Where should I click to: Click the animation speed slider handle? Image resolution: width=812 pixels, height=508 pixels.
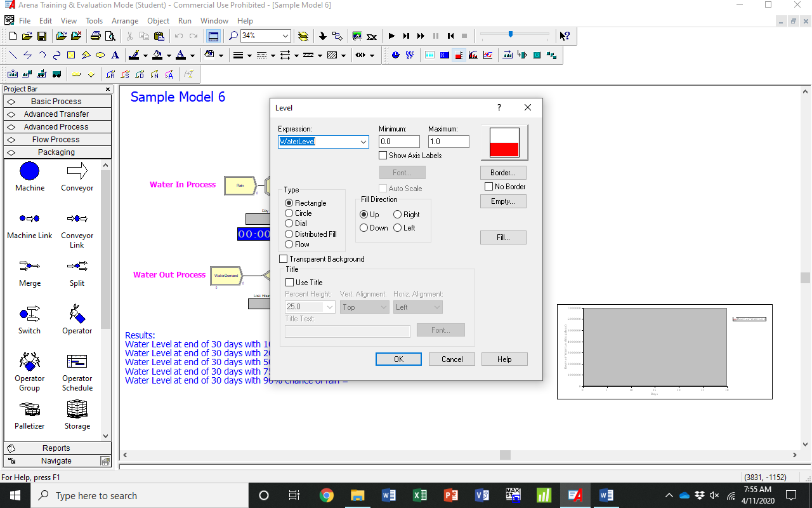pos(511,34)
